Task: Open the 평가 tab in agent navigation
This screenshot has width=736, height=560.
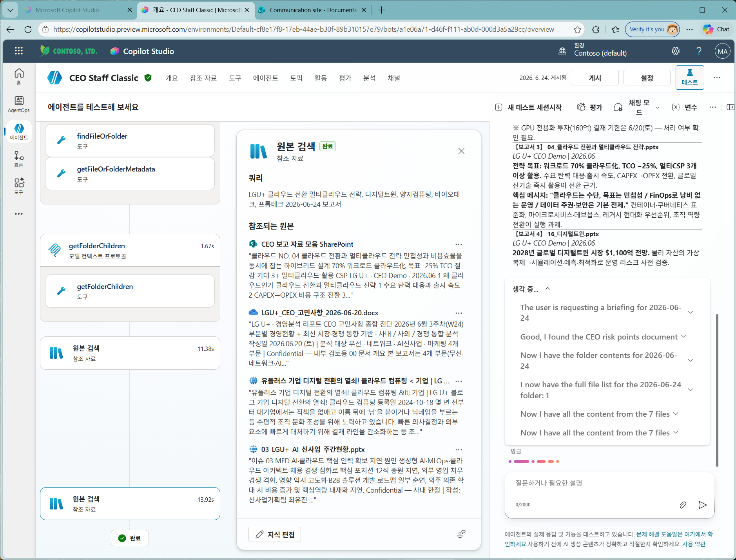Action: [x=345, y=78]
